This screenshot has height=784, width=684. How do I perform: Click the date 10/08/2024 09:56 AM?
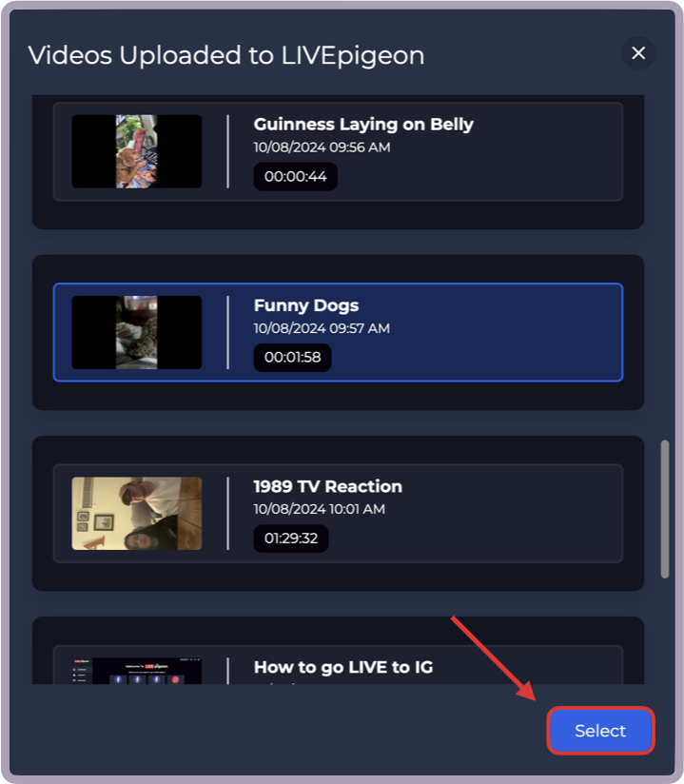coord(322,147)
